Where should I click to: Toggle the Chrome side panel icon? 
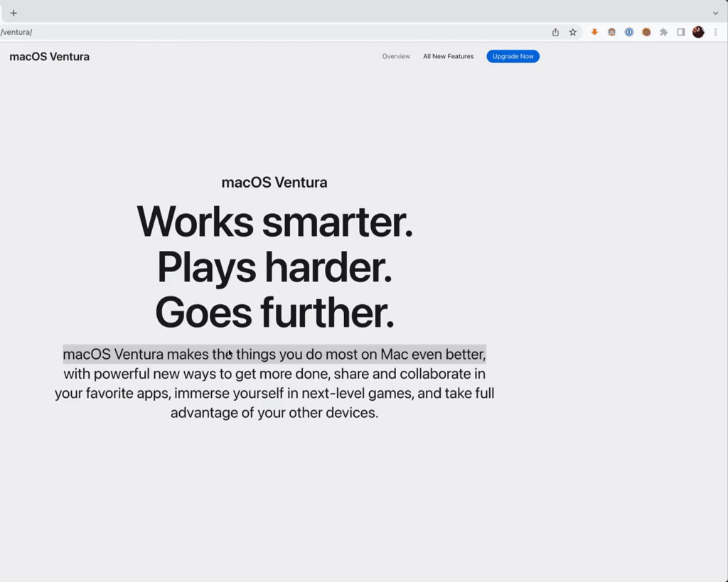pos(680,32)
